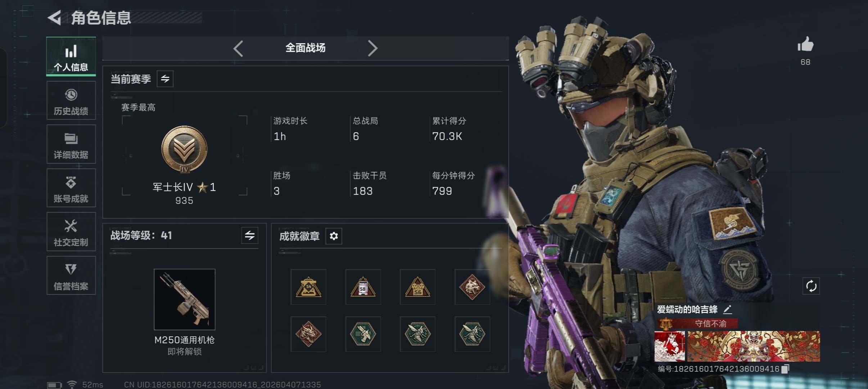Click the wolf head achievement badge
Image resolution: width=868 pixels, height=389 pixels.
click(x=472, y=287)
